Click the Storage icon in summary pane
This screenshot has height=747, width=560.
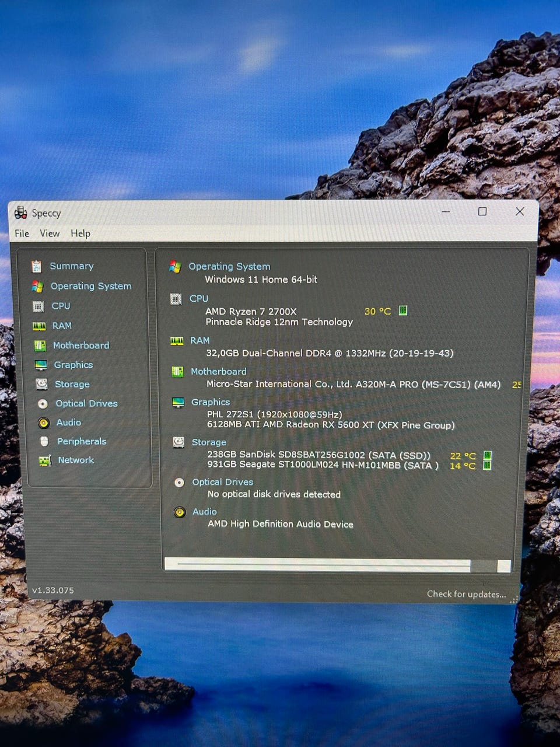click(178, 442)
